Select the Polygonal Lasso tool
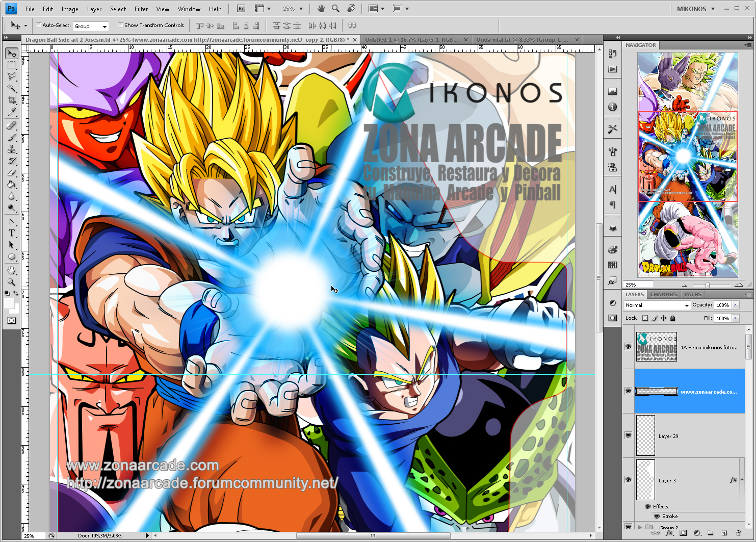756x542 pixels. (12, 76)
